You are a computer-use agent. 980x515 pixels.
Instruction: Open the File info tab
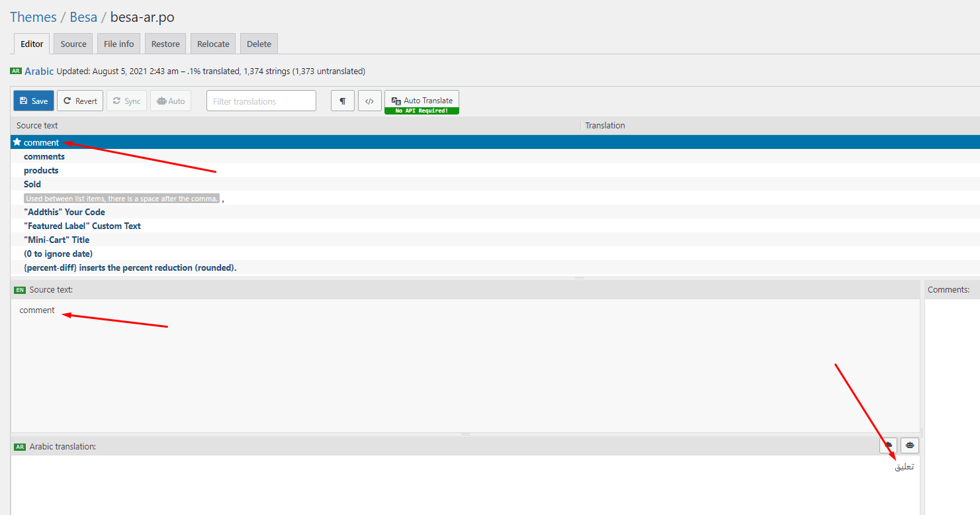[119, 44]
